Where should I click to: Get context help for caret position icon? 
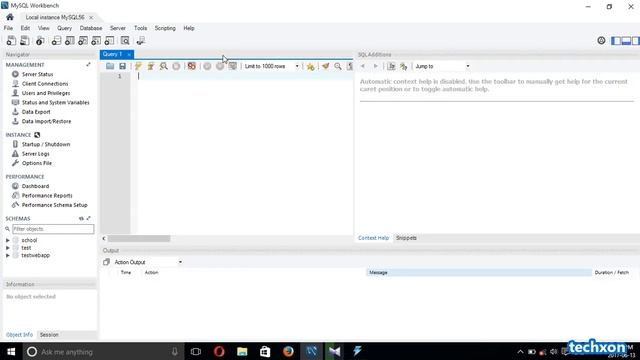tap(391, 66)
